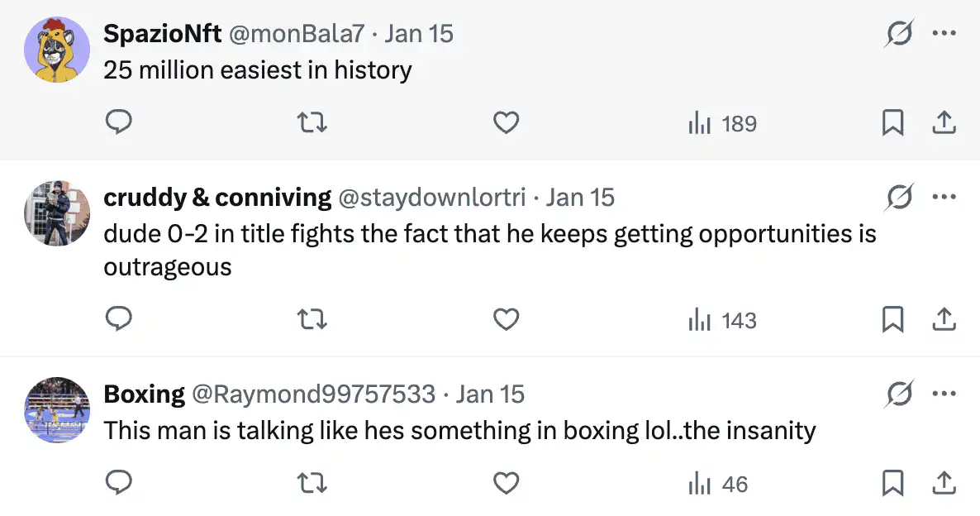
Task: Like cruddy & conniving's tweet
Action: pos(506,319)
